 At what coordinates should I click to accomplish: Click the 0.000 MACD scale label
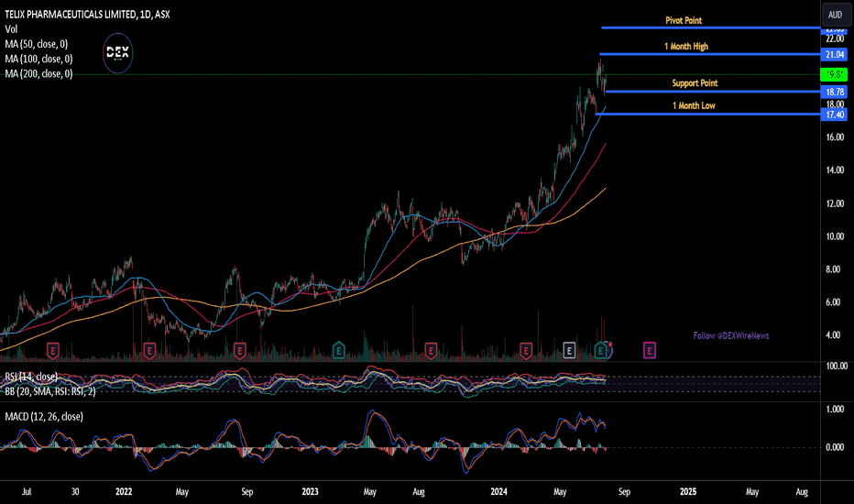tap(835, 447)
